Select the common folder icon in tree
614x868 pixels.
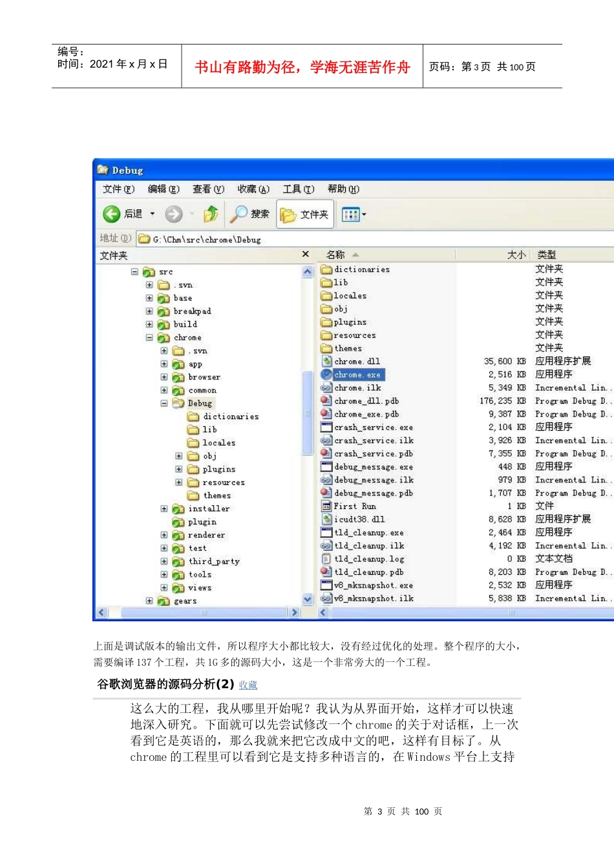tap(178, 391)
